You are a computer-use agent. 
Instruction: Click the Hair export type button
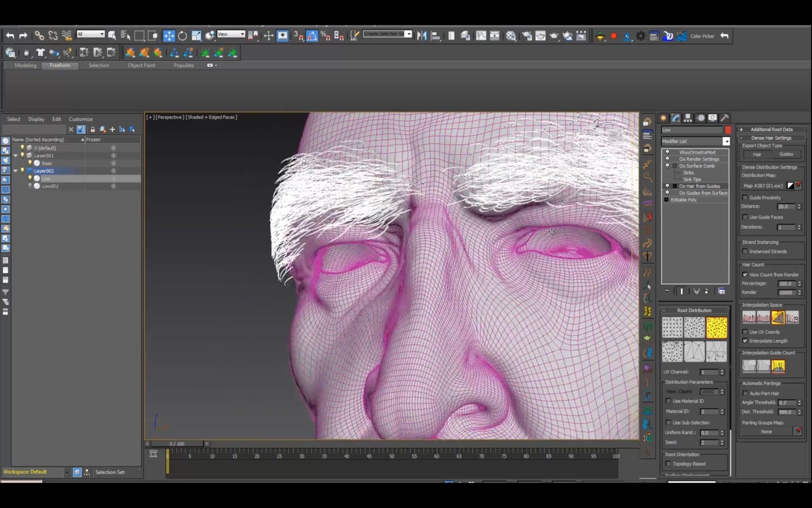(757, 155)
